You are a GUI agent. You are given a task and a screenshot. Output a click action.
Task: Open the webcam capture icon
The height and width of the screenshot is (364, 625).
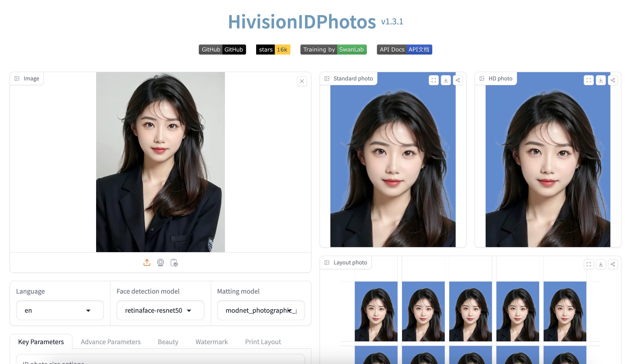point(161,262)
